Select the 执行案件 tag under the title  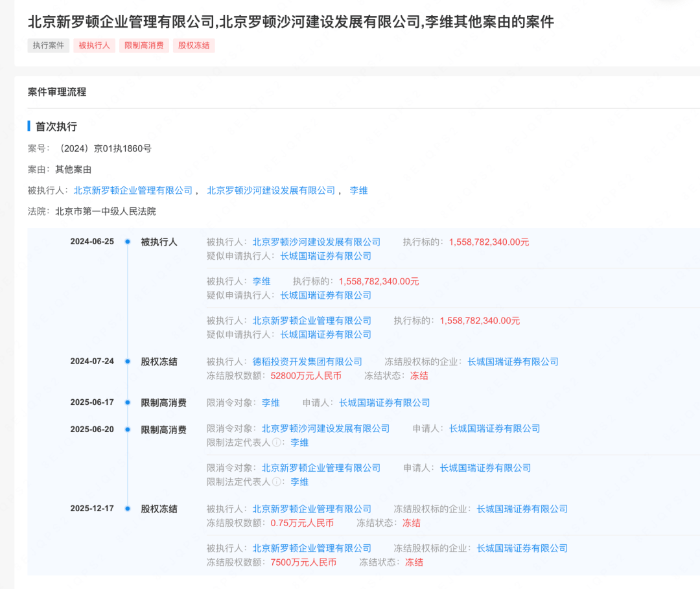(x=48, y=45)
